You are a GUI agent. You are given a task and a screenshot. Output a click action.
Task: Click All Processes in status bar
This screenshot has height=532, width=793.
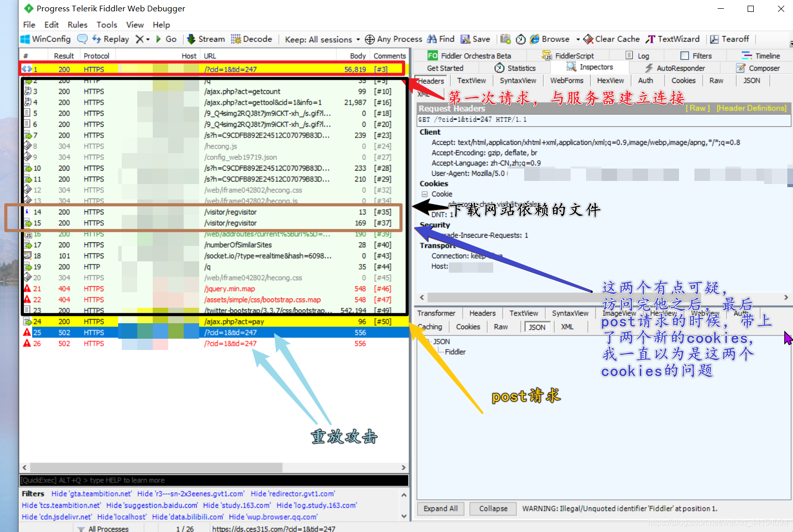[103, 529]
